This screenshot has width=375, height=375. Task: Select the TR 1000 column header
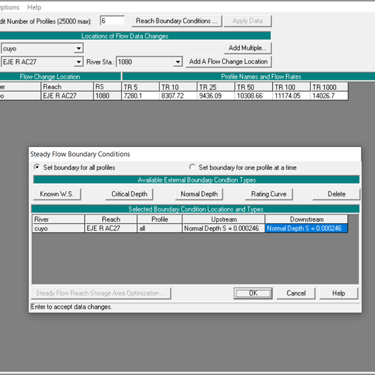pos(329,87)
